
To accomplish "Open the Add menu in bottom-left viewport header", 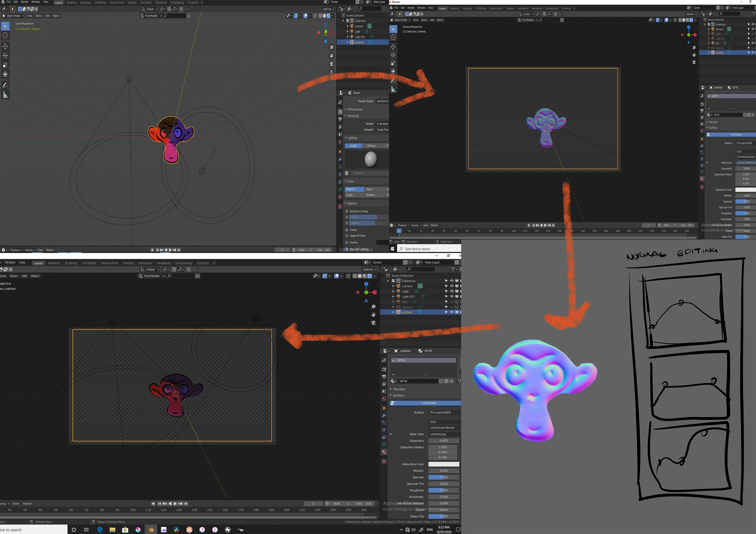I will click(x=24, y=276).
